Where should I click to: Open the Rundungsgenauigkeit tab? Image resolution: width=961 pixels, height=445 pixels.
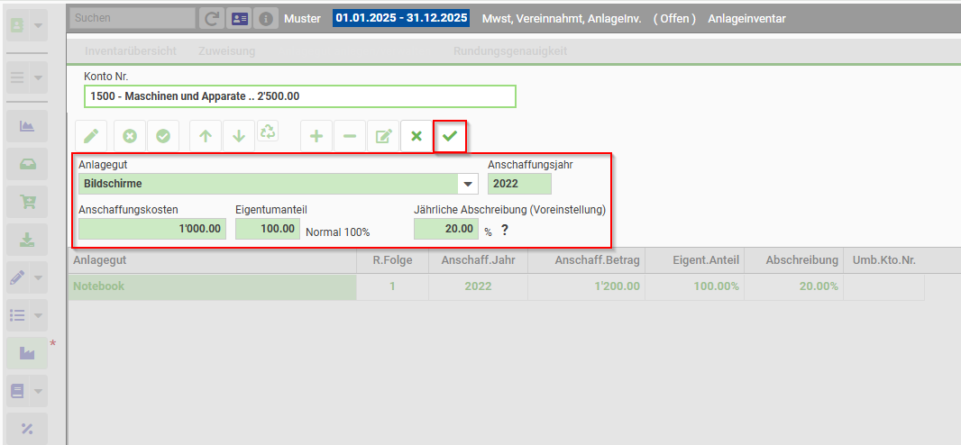coord(510,51)
